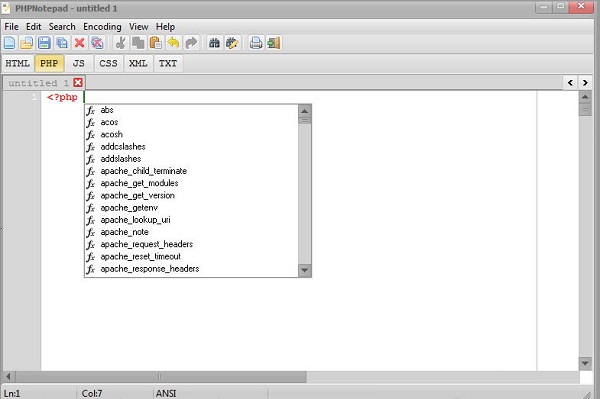This screenshot has height=399, width=600.
Task: Switch to HTML language mode
Action: click(17, 64)
